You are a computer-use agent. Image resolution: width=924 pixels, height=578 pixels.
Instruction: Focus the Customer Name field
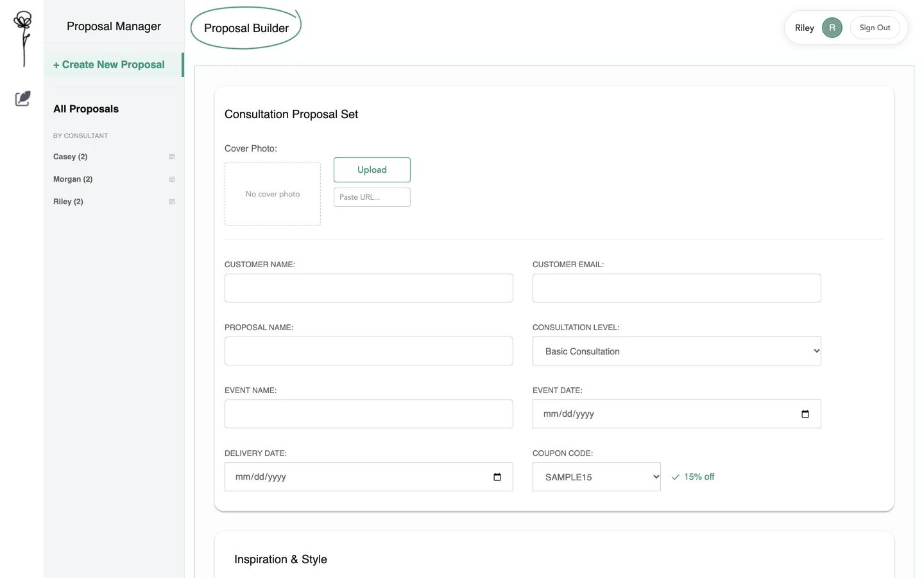(369, 288)
